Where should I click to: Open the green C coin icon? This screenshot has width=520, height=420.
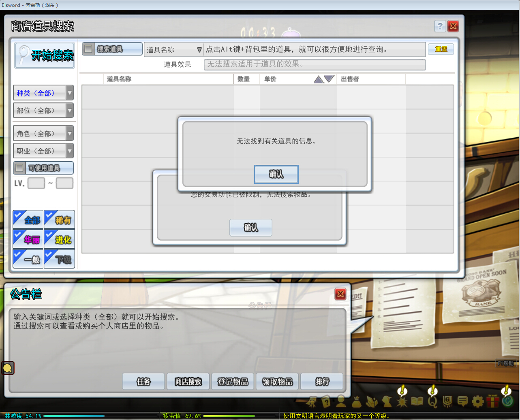(x=508, y=401)
